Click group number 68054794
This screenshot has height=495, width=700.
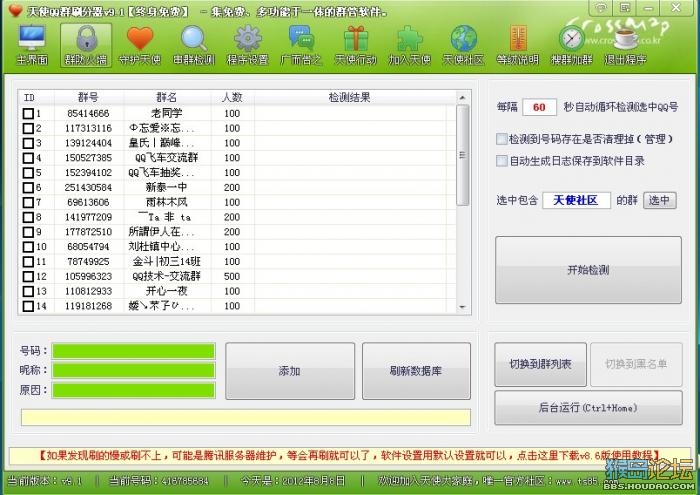click(88, 246)
